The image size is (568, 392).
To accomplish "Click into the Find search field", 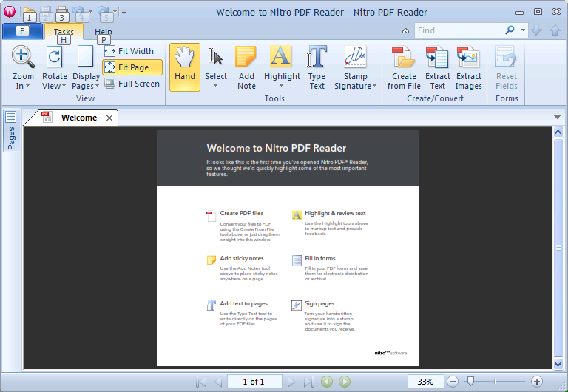I will (459, 30).
